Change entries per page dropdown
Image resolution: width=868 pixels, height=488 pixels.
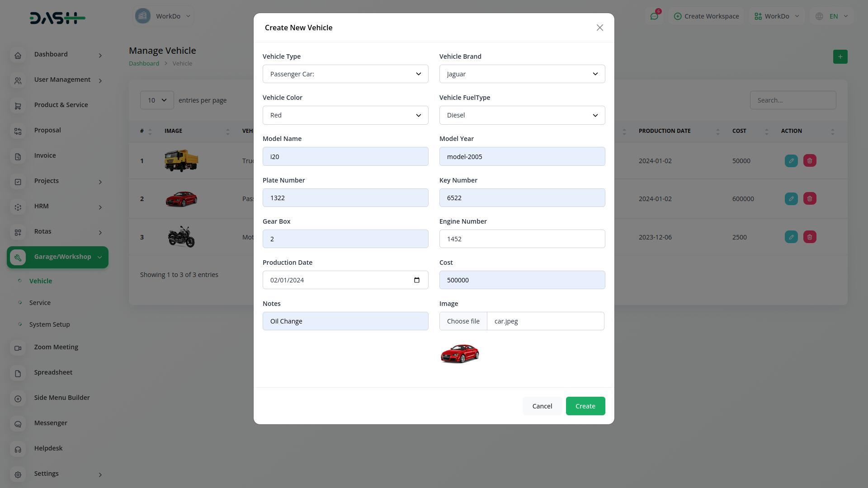point(157,100)
